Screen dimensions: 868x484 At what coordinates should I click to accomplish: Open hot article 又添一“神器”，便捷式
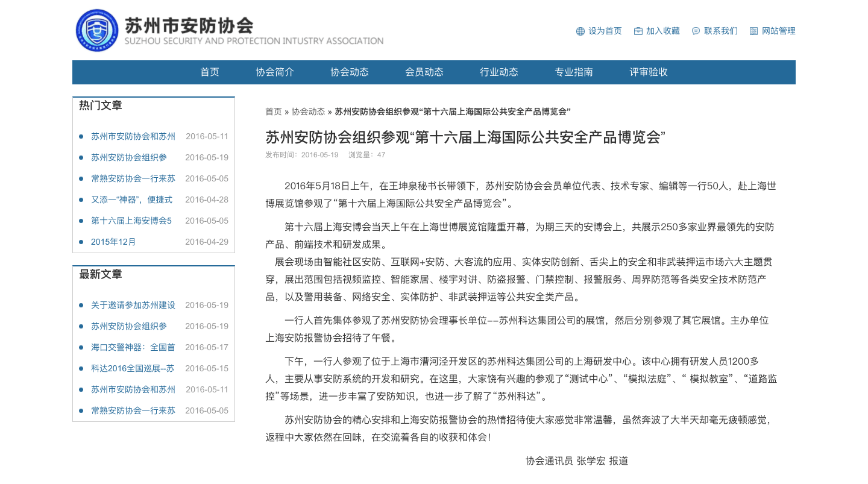pos(131,200)
